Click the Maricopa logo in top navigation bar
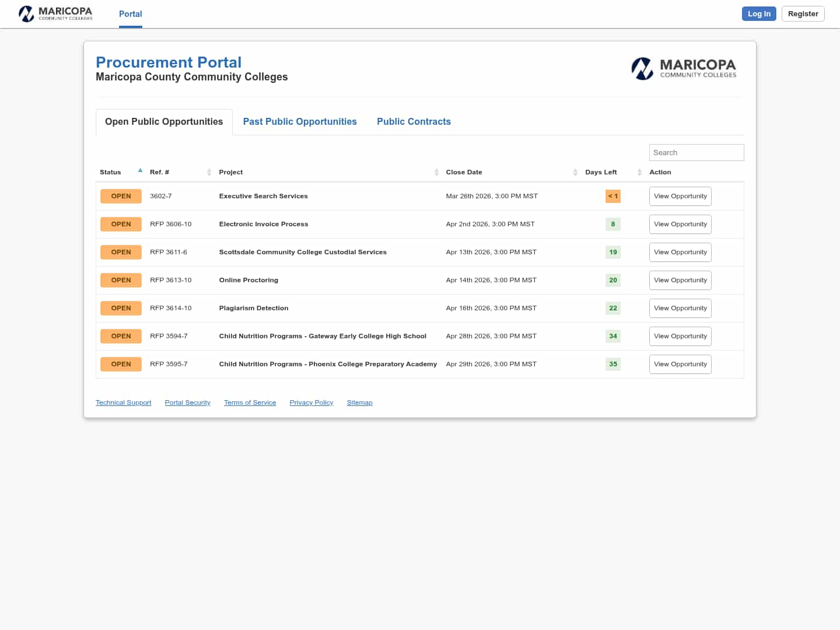 55,13
